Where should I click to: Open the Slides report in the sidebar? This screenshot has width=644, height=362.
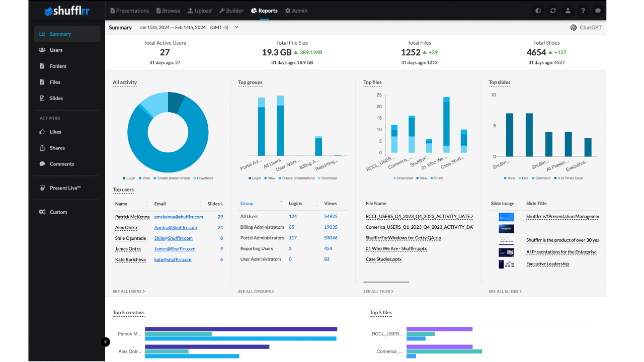67,99
